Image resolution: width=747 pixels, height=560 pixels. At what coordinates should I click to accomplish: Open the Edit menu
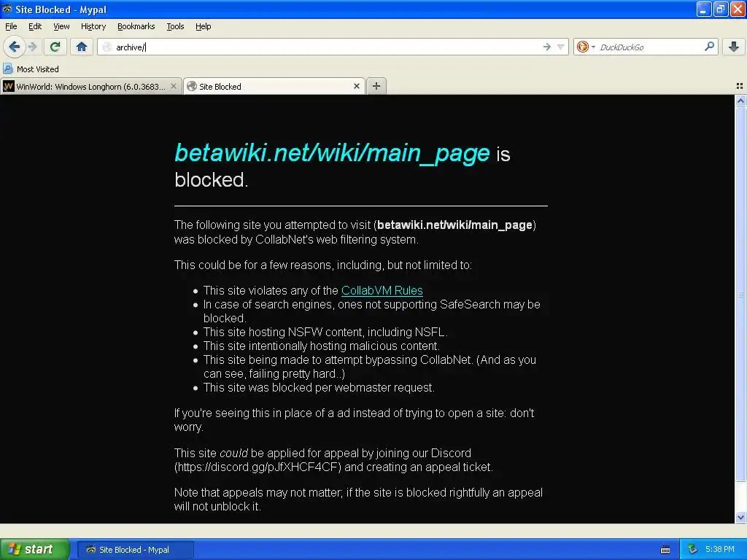pos(35,26)
